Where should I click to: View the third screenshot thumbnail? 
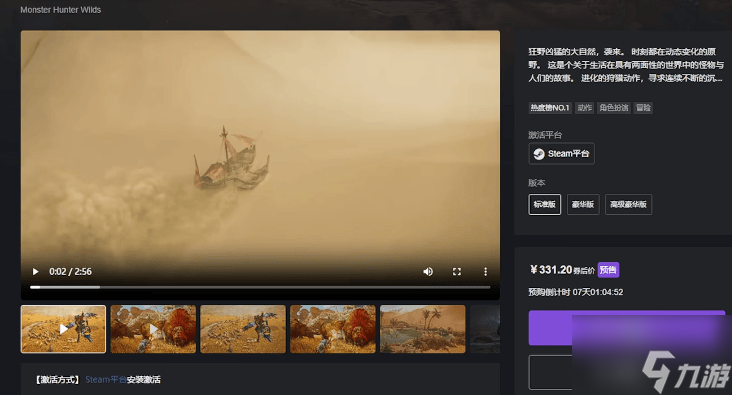point(243,329)
